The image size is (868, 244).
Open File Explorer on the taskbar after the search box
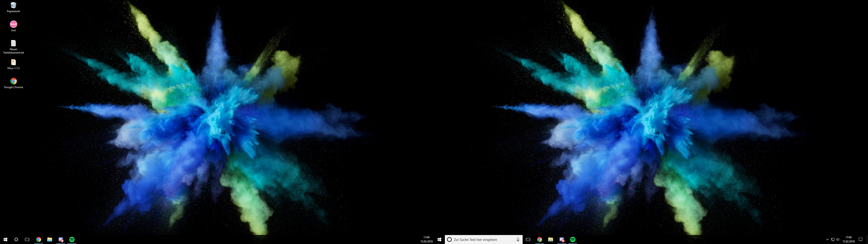coord(551,240)
